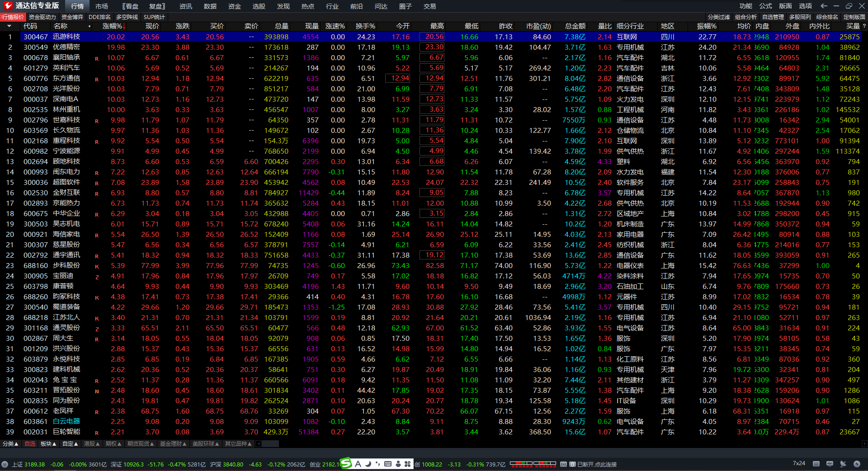Select the 迅游科技 stock row
Viewport: 868px width, 471px height.
click(431, 37)
